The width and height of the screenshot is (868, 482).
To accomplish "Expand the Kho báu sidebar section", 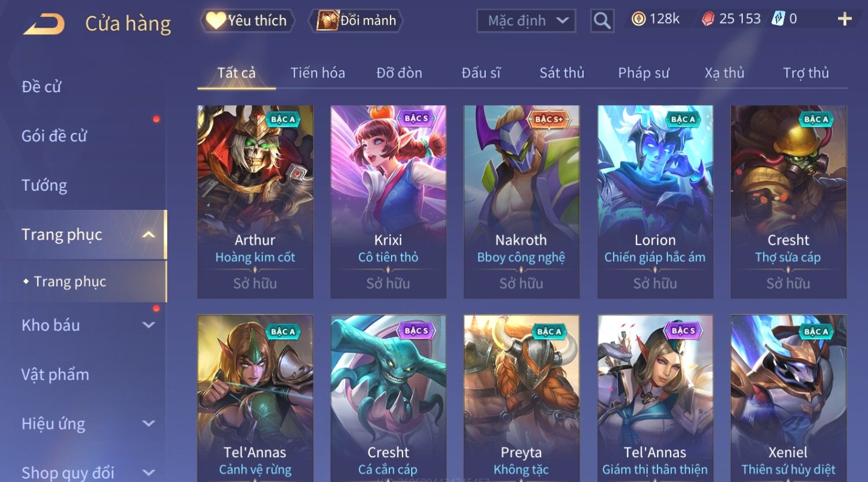I will (148, 325).
